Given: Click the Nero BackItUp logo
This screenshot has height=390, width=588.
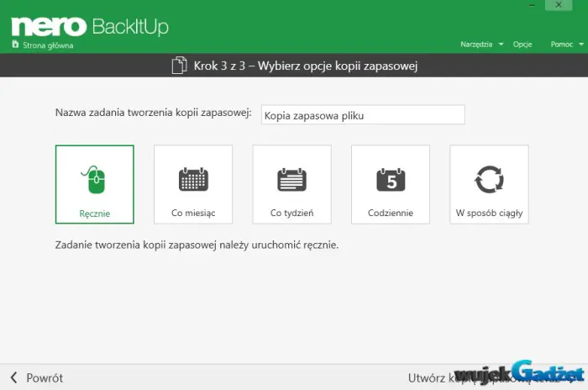Looking at the screenshot, I should (x=90, y=26).
